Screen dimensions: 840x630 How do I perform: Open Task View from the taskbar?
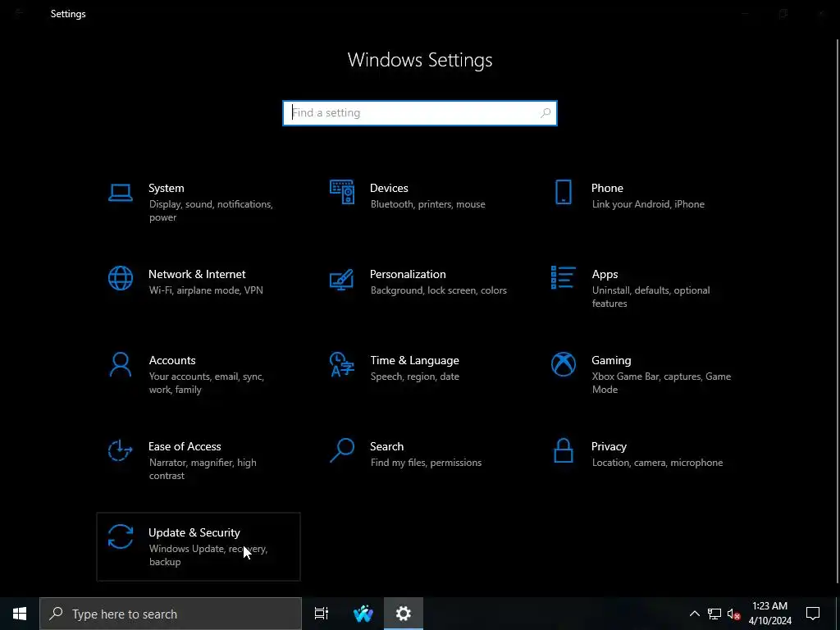point(321,614)
